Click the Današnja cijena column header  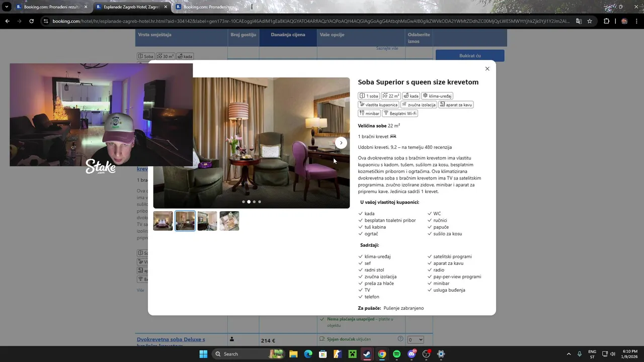(x=288, y=35)
